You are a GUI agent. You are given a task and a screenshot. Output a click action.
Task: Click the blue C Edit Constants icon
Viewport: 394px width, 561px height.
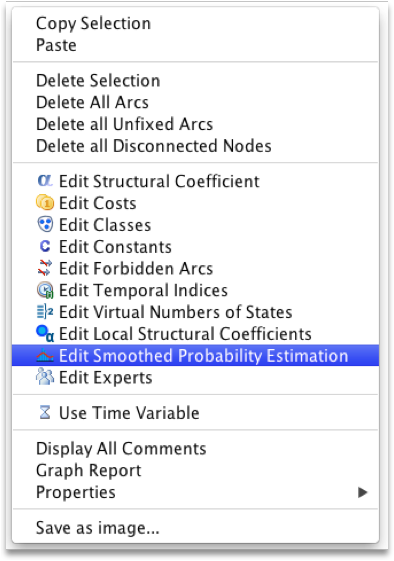tap(45, 246)
